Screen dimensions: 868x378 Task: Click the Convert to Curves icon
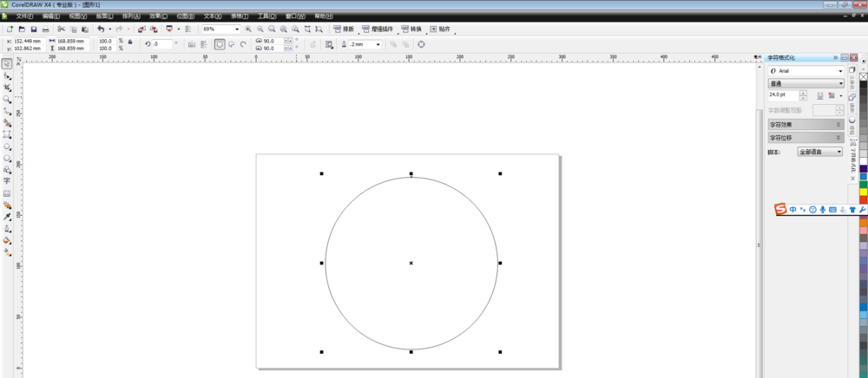point(421,44)
